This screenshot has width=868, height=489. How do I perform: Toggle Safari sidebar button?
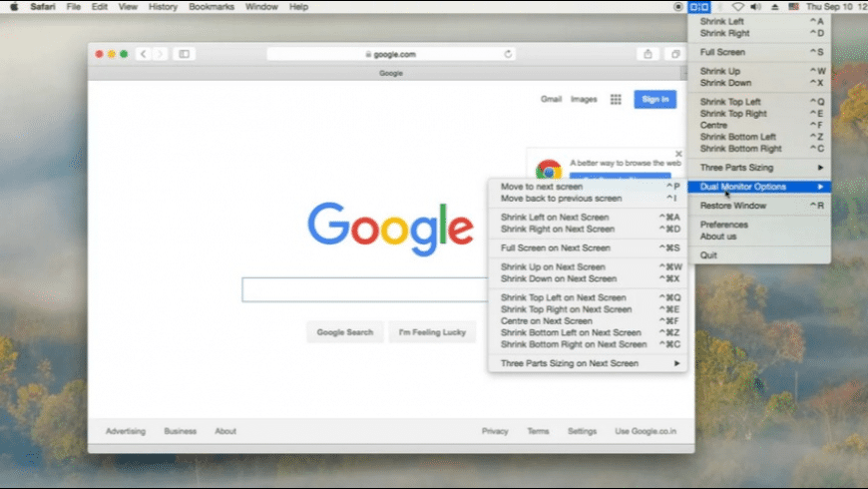click(184, 54)
